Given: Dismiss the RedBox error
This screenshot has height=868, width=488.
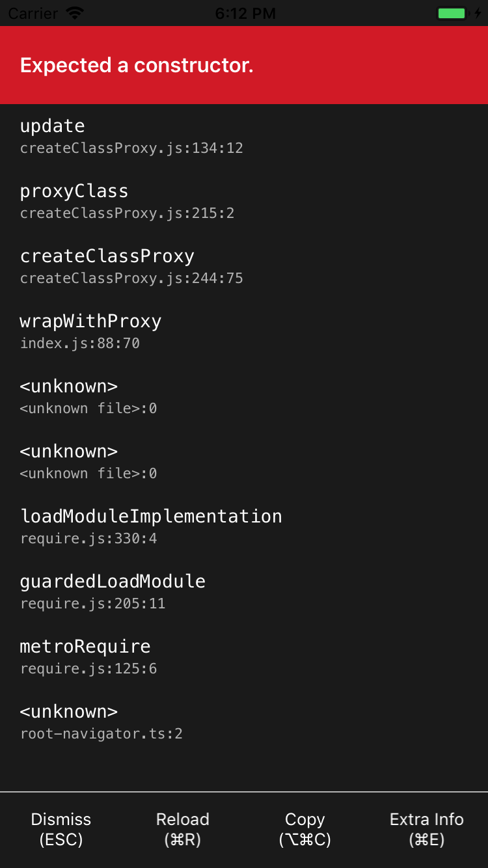Looking at the screenshot, I should (61, 829).
